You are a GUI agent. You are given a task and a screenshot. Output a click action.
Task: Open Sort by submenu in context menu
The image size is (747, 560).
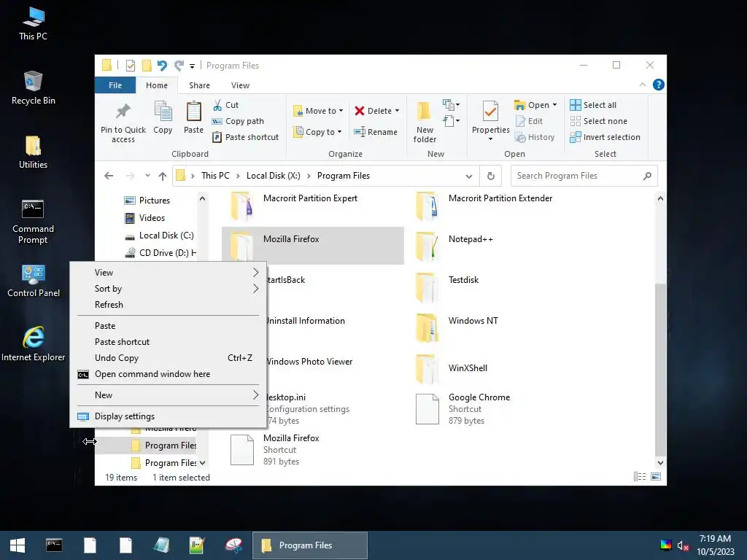[x=169, y=289]
